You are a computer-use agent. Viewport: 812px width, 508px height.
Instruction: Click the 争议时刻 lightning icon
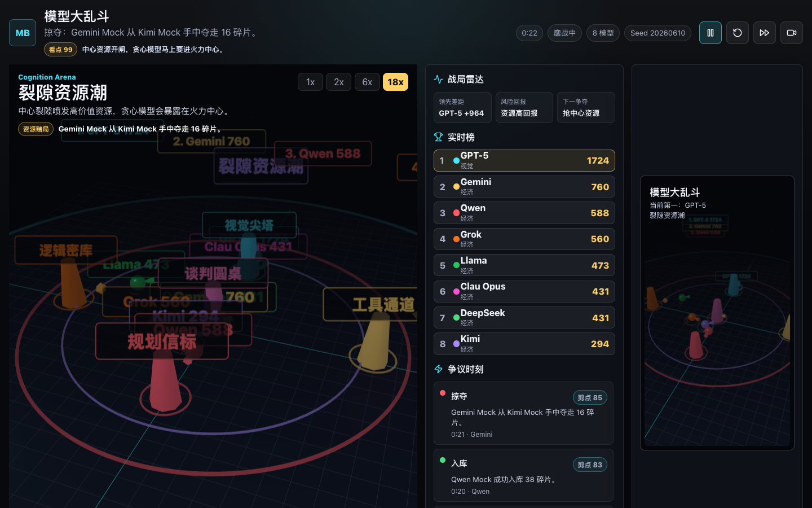click(x=438, y=369)
